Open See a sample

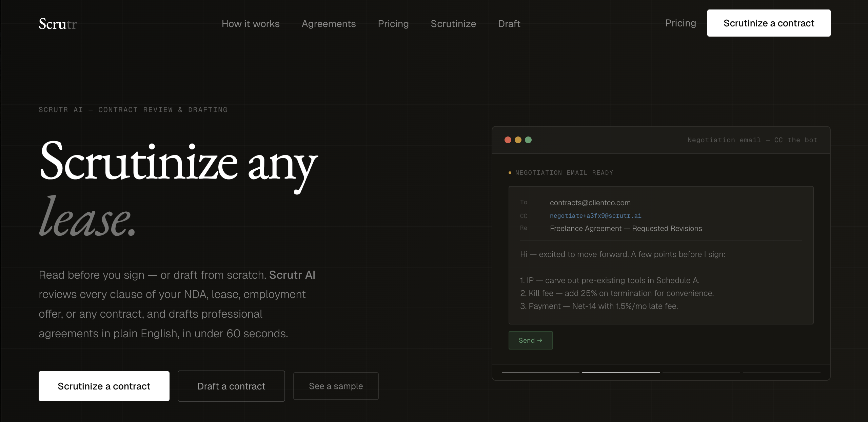pos(336,386)
